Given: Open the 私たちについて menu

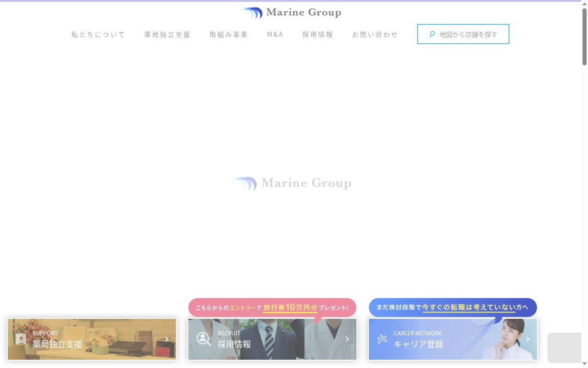Looking at the screenshot, I should (x=98, y=34).
